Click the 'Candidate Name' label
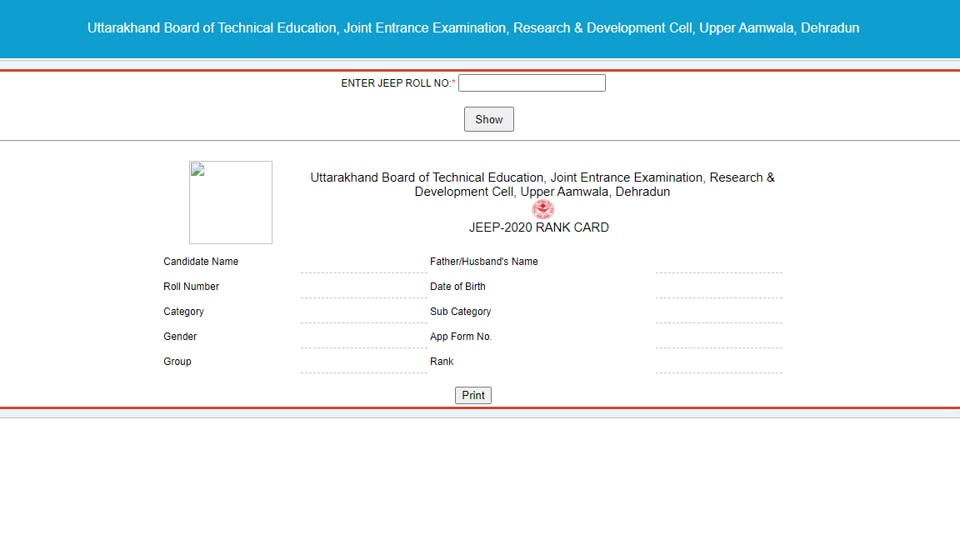 201,261
